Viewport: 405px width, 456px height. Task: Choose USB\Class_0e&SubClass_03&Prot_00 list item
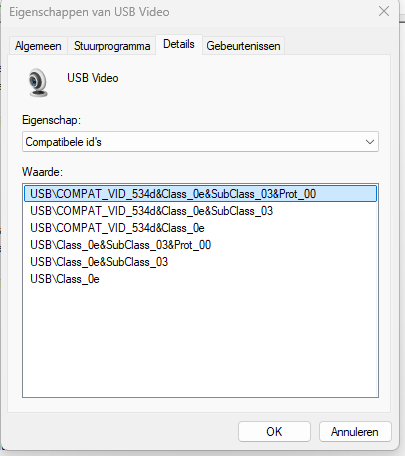pos(121,245)
